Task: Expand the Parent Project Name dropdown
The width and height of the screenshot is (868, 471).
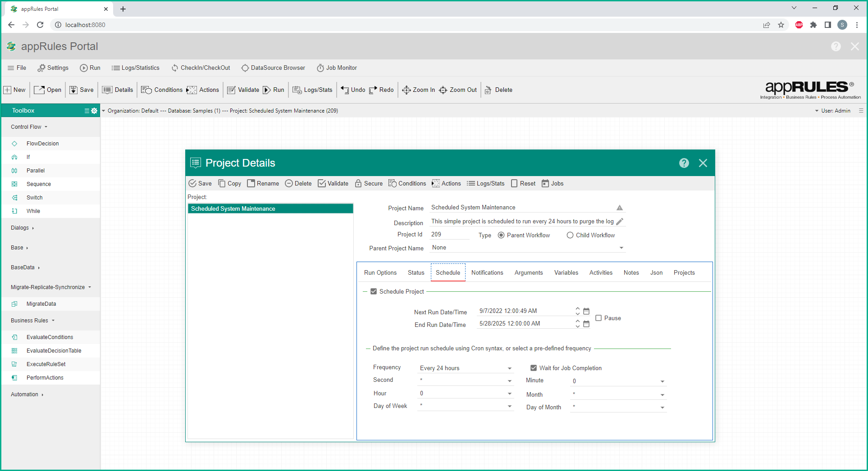Action: pyautogui.click(x=621, y=248)
